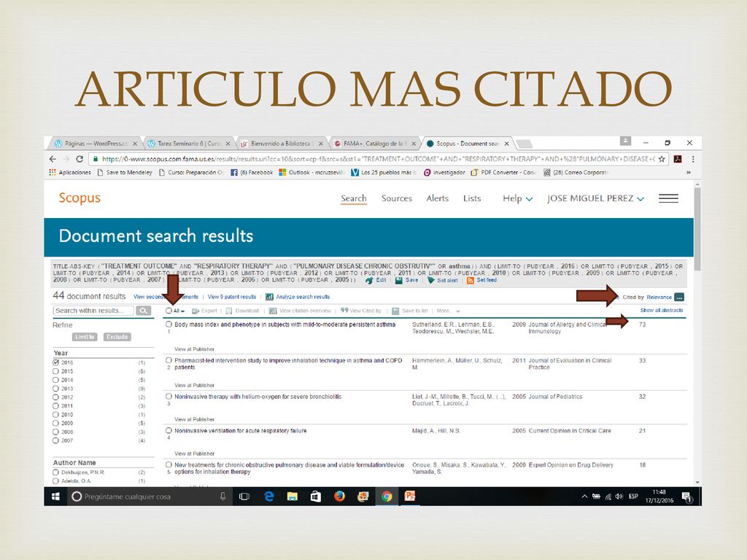Click Save search disk icon
This screenshot has height=560, width=747.
(x=399, y=281)
